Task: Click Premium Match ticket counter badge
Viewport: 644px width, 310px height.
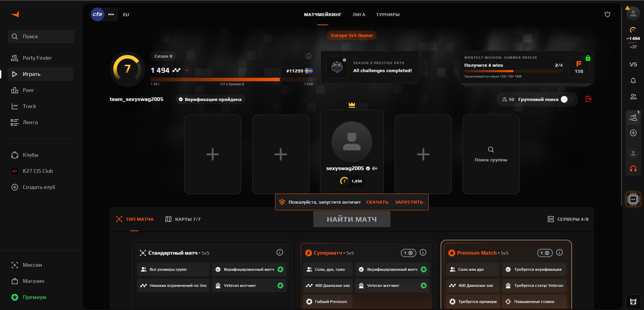Action: pyautogui.click(x=545, y=253)
